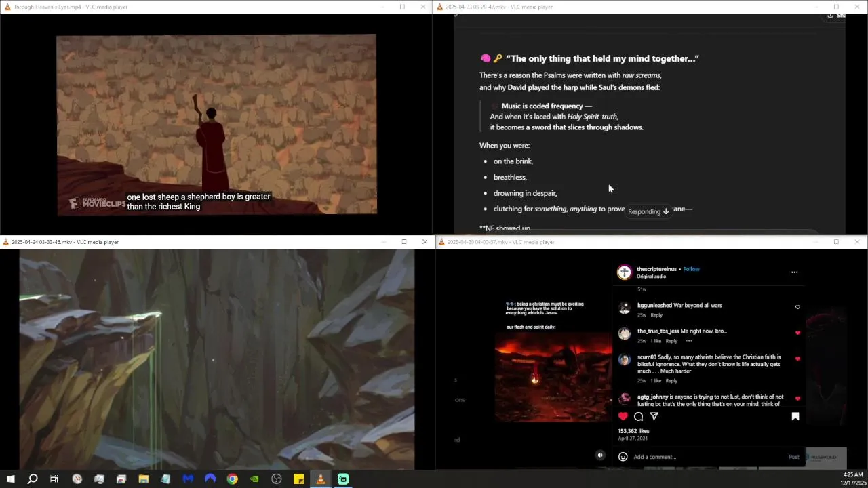Image resolution: width=868 pixels, height=488 pixels.
Task: Follow thescriptureinus
Action: coord(691,269)
